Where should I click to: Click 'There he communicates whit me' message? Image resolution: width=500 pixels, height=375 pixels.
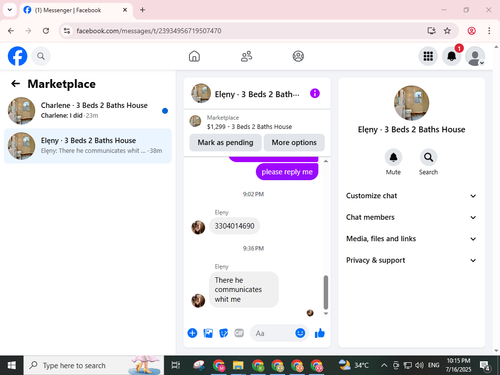(x=244, y=289)
